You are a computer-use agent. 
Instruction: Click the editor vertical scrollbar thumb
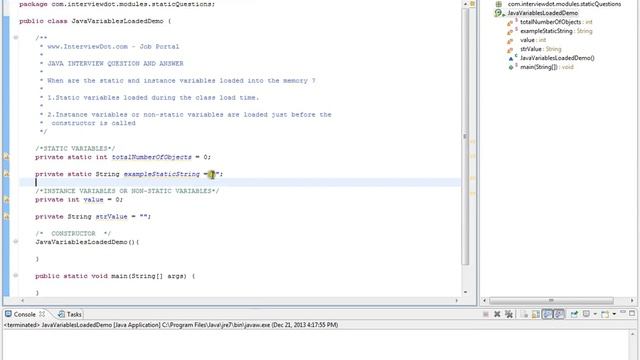coord(465,137)
